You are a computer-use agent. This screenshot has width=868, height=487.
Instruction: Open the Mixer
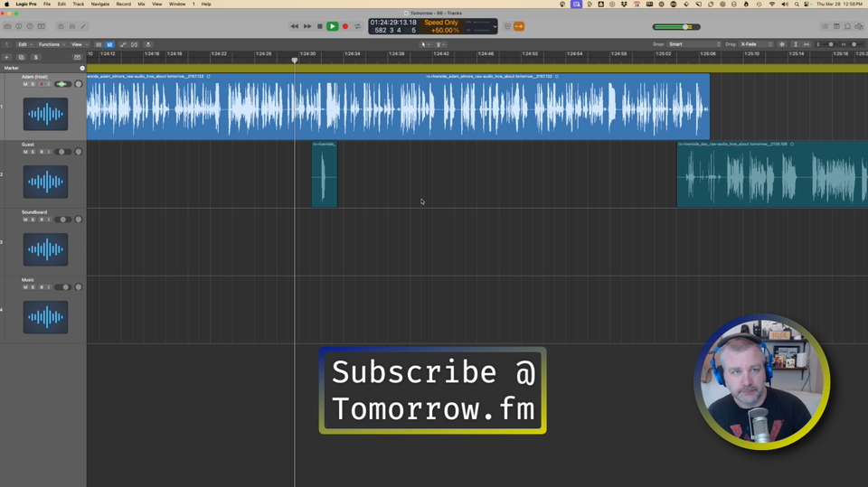tap(72, 26)
